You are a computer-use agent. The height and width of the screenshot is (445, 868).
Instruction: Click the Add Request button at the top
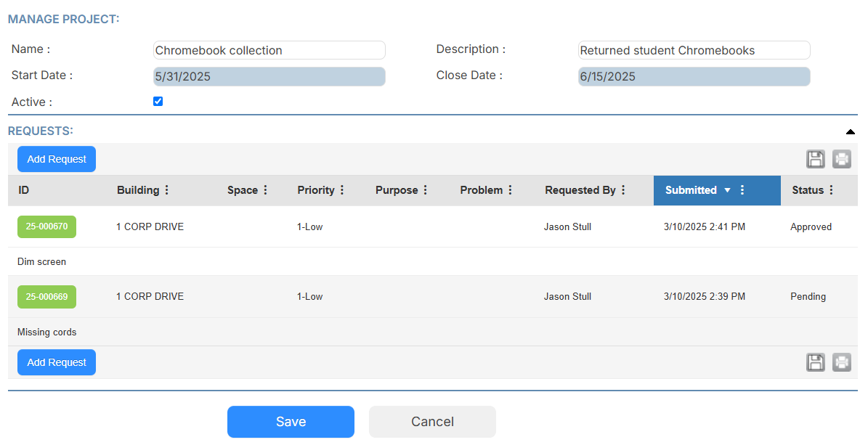tap(56, 159)
